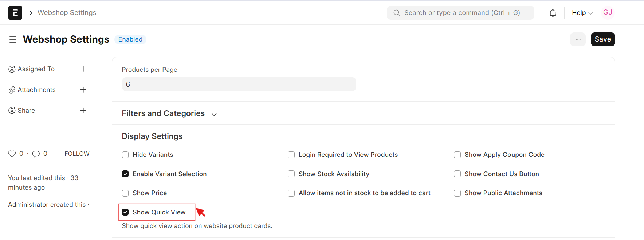Click the GJ user avatar
Screen dimensions: 644x240
[x=608, y=12]
